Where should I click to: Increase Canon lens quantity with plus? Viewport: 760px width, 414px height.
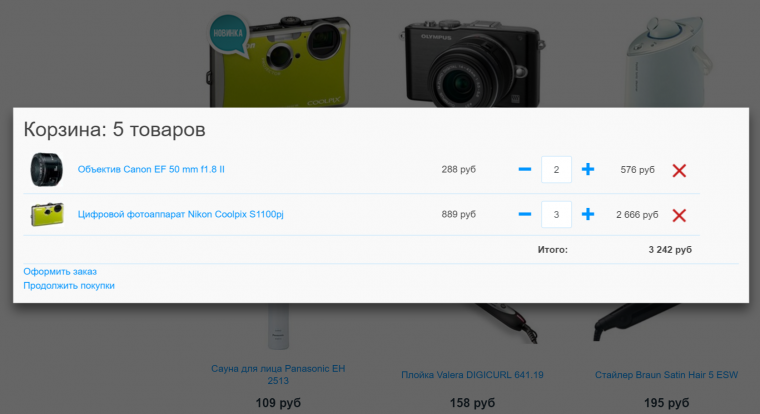coord(588,170)
